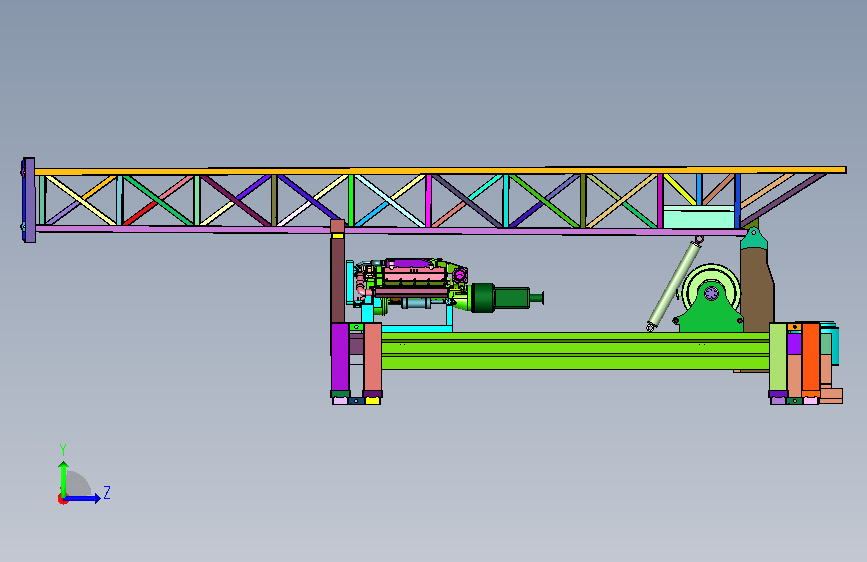Select the red origin point of the triad
The height and width of the screenshot is (562, 867).
[x=61, y=499]
